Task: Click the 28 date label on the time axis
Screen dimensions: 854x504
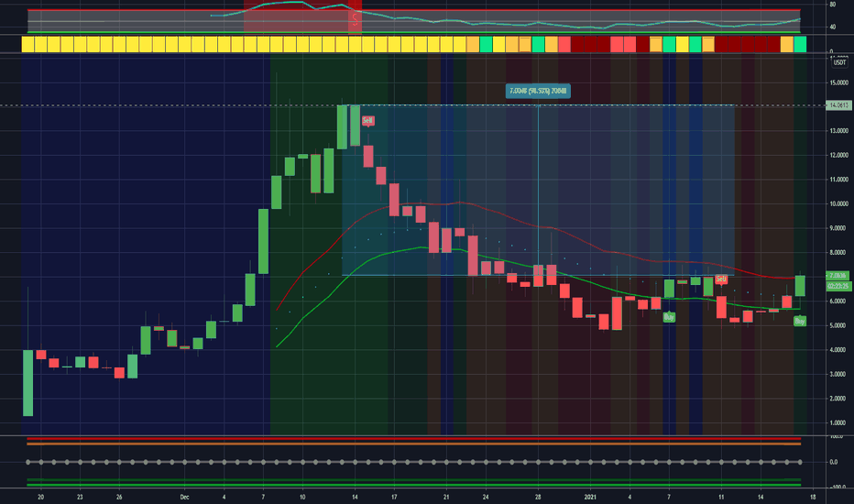Action: click(x=538, y=497)
